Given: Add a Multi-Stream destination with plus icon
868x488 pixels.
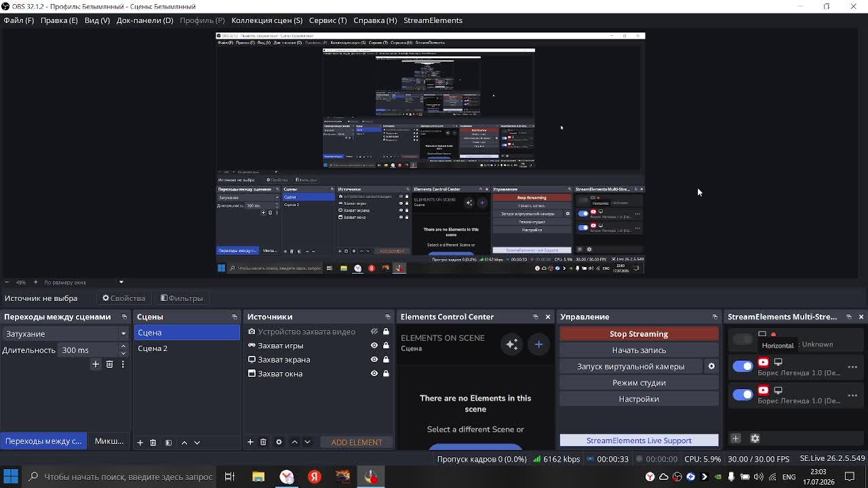Looking at the screenshot, I should [x=736, y=439].
